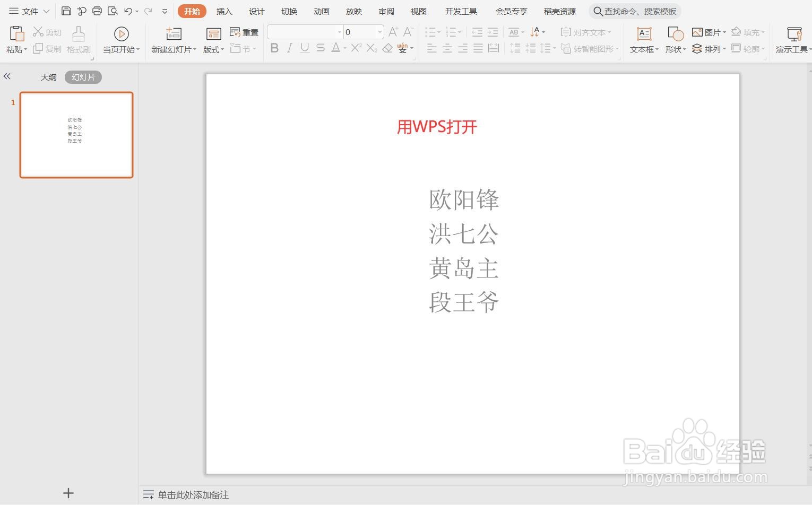Viewport: 812px width, 505px height.
Task: Open the shape Fill (填充) color control
Action: coord(748,32)
